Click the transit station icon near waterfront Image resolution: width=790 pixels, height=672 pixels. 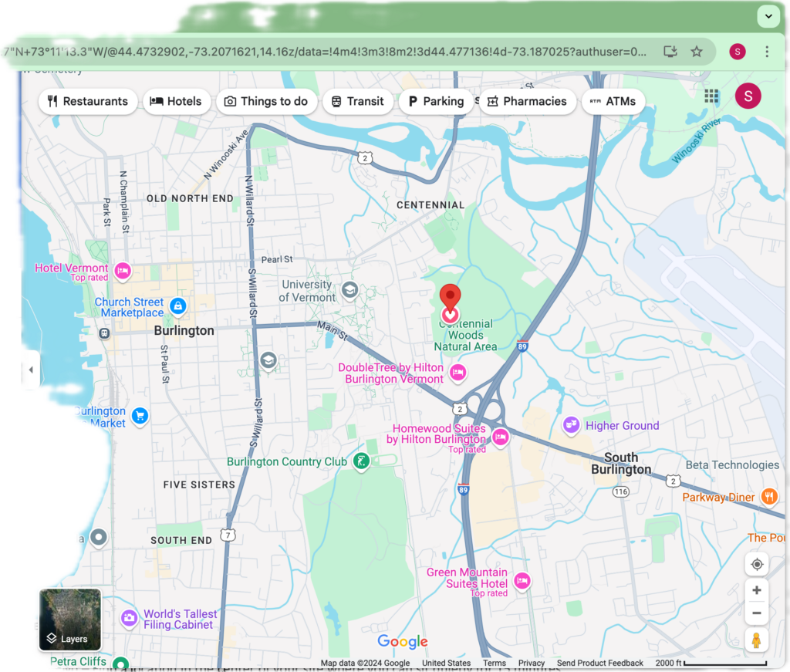pos(104,333)
